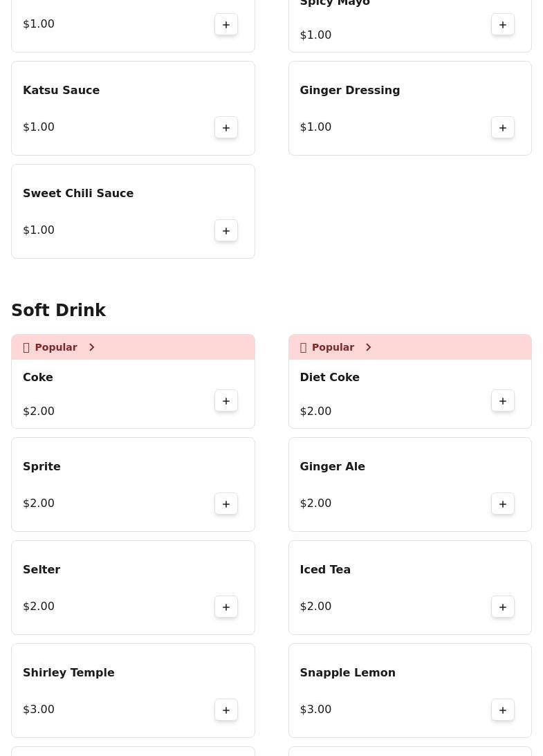Add Coke using the plus icon
This screenshot has width=543, height=756.
(x=226, y=400)
